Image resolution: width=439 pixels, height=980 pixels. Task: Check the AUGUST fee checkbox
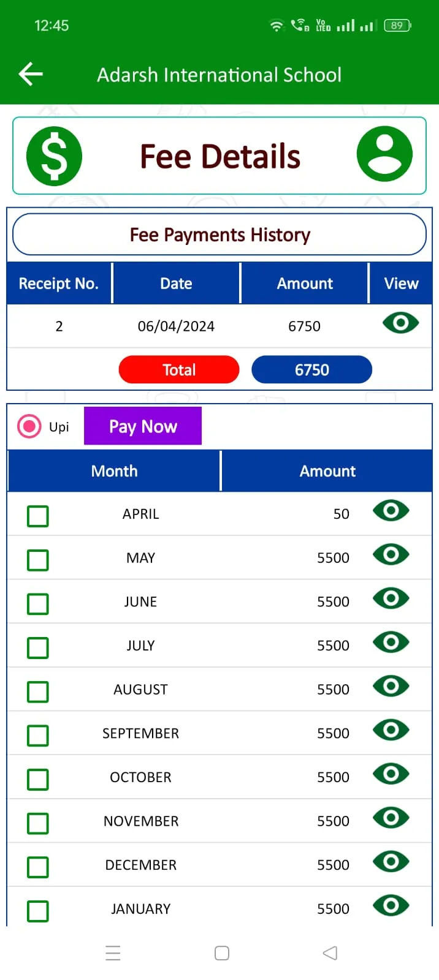(x=38, y=692)
